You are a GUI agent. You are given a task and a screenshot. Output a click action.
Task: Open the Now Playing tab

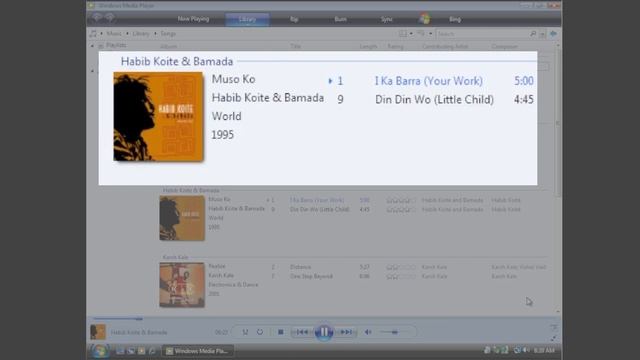[x=193, y=19]
